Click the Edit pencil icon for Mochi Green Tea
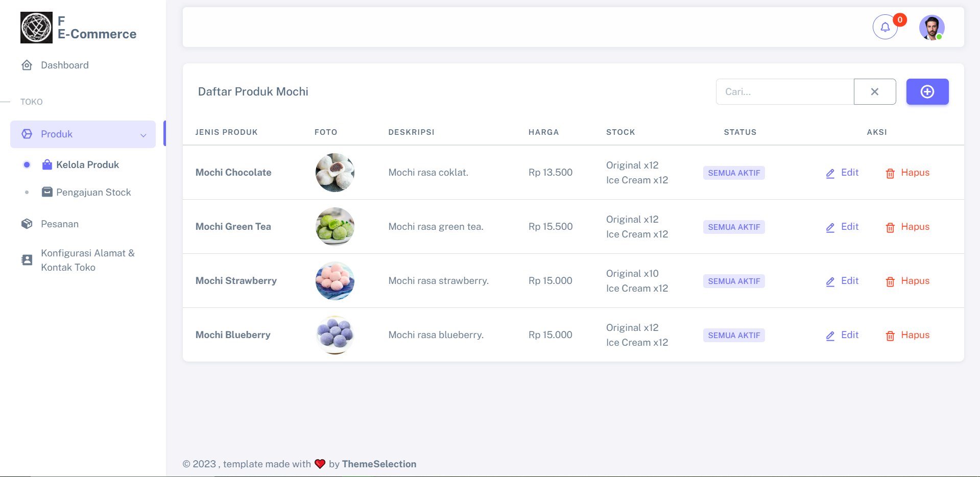 830,227
